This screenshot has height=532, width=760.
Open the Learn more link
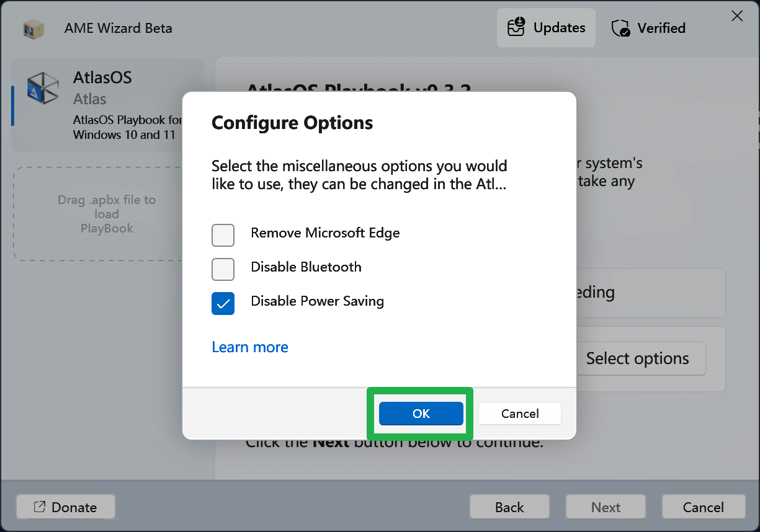point(250,347)
